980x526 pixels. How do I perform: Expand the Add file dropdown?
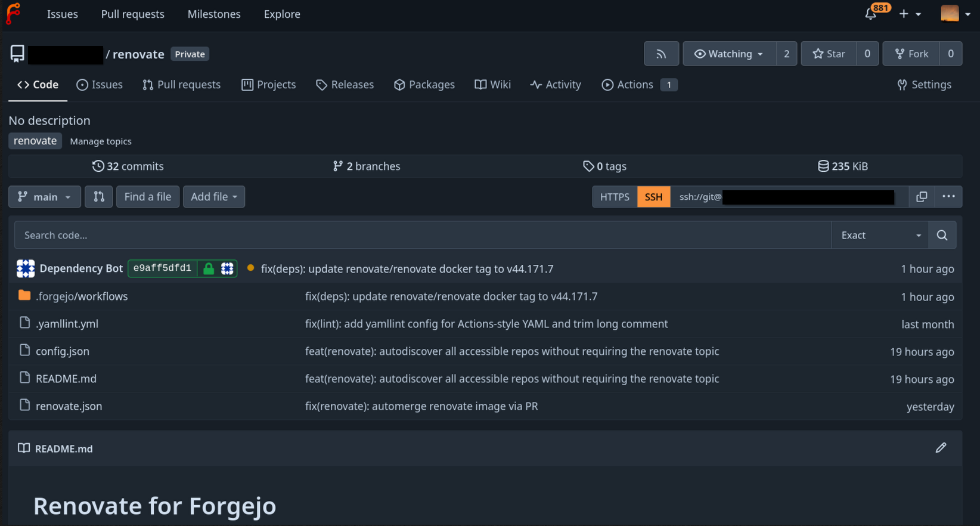coord(214,197)
